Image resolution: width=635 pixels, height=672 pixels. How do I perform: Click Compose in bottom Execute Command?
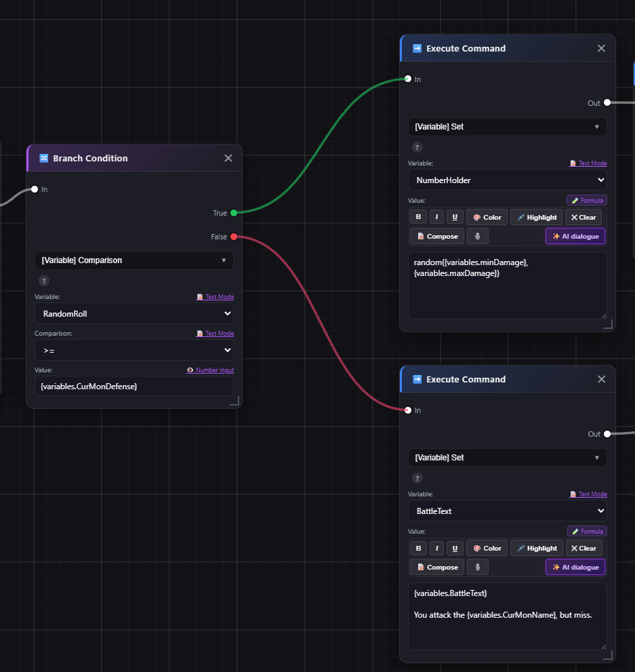pos(437,567)
